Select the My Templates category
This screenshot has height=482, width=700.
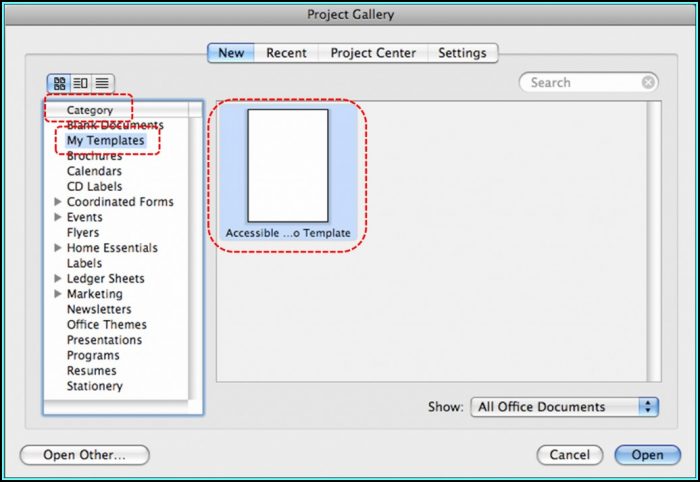tap(106, 141)
